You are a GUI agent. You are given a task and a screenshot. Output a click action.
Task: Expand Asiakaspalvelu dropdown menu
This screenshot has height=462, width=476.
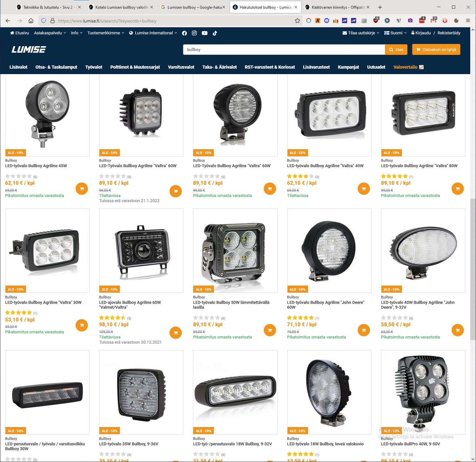[x=50, y=33]
